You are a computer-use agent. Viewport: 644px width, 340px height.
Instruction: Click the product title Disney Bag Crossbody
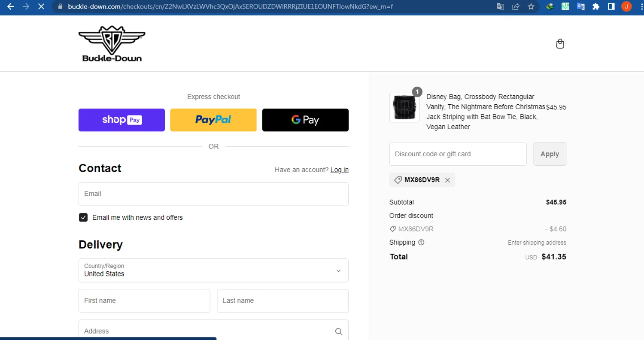point(486,112)
